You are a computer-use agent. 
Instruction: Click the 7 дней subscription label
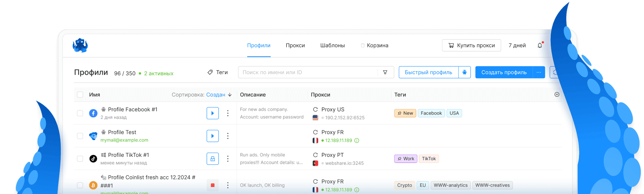pos(517,45)
